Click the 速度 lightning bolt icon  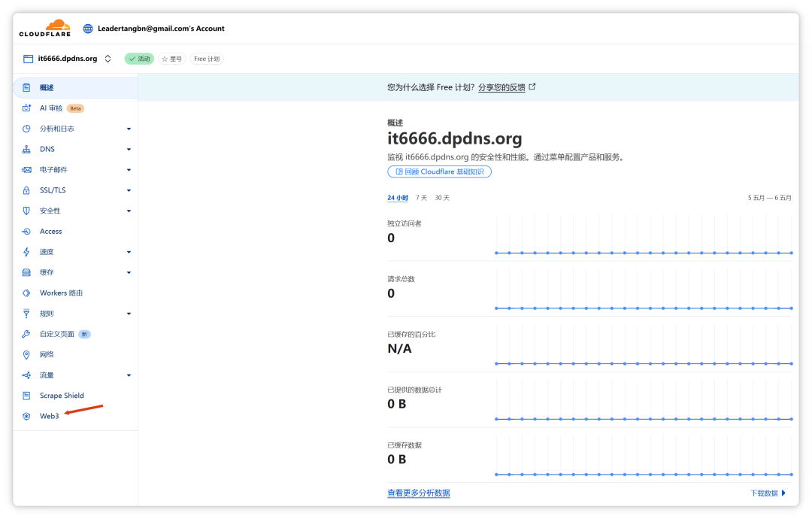tap(26, 252)
